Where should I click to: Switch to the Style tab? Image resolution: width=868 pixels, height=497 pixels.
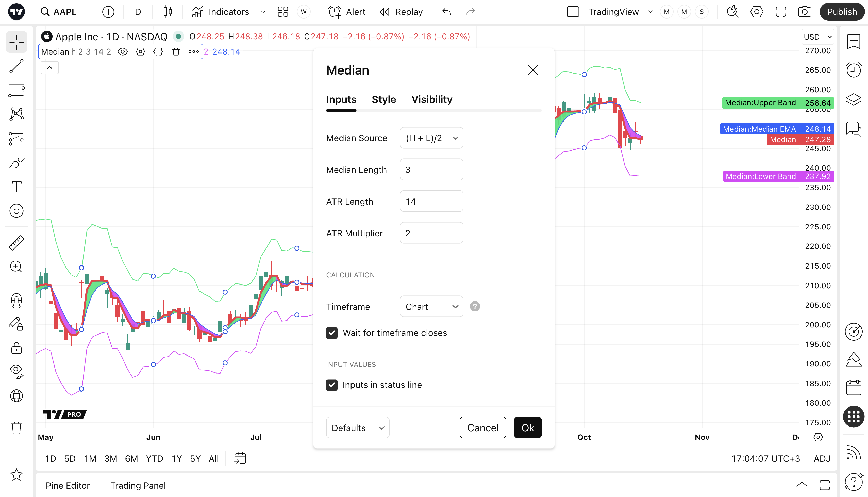383,99
